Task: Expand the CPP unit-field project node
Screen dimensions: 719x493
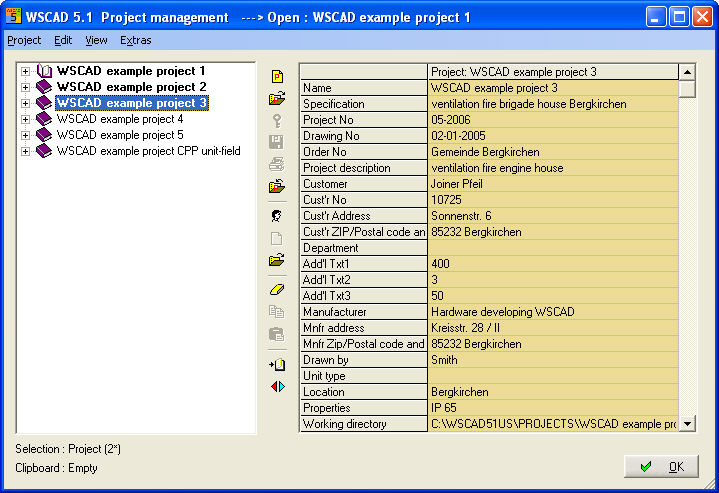Action: [26, 151]
